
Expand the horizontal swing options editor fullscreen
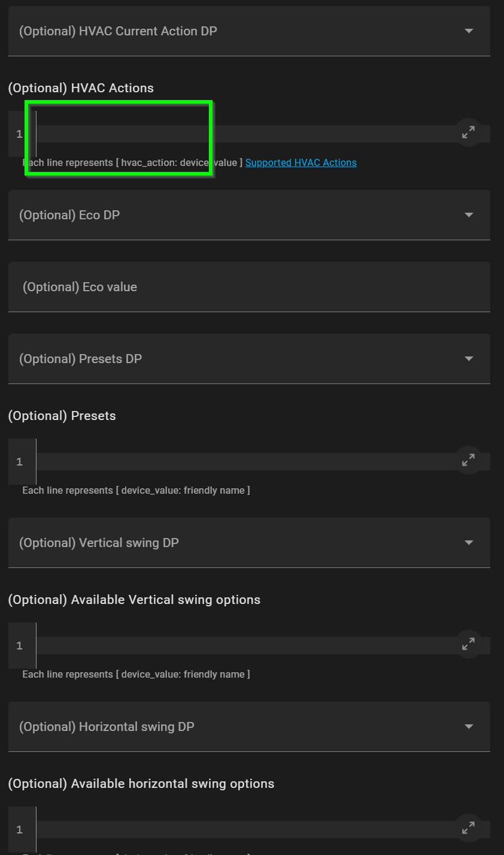coord(468,829)
